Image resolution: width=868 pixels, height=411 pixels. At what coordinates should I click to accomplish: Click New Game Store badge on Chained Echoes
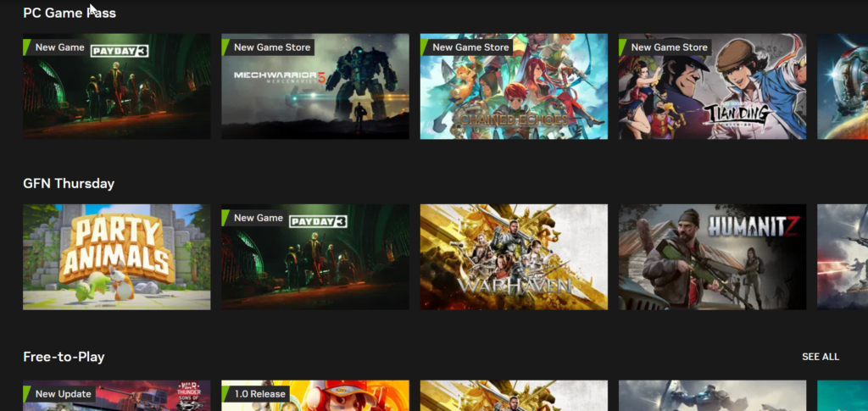467,47
